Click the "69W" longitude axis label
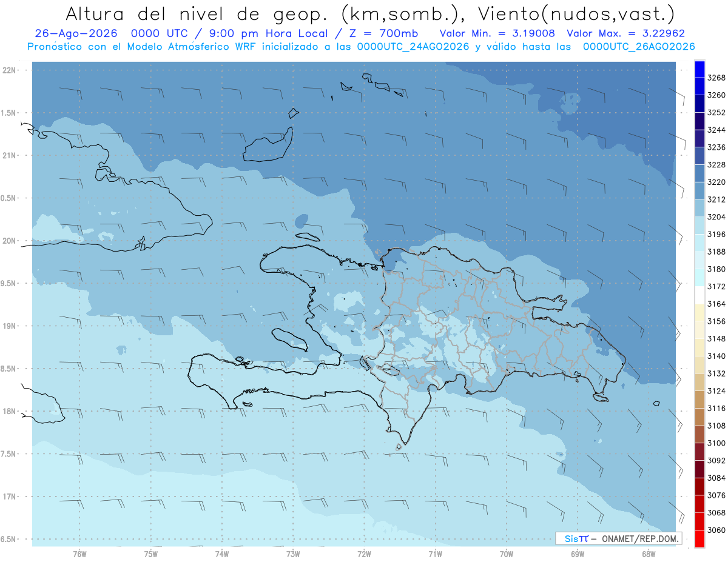The height and width of the screenshot is (562, 728). (578, 554)
